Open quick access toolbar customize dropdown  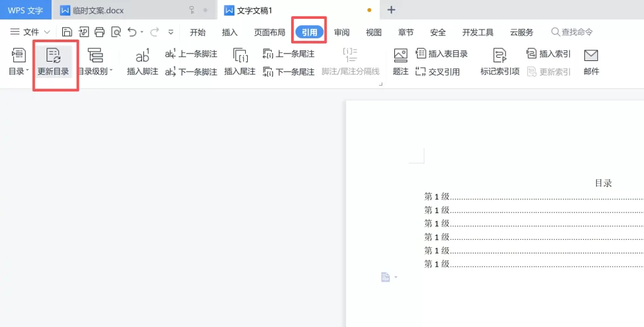(x=171, y=32)
